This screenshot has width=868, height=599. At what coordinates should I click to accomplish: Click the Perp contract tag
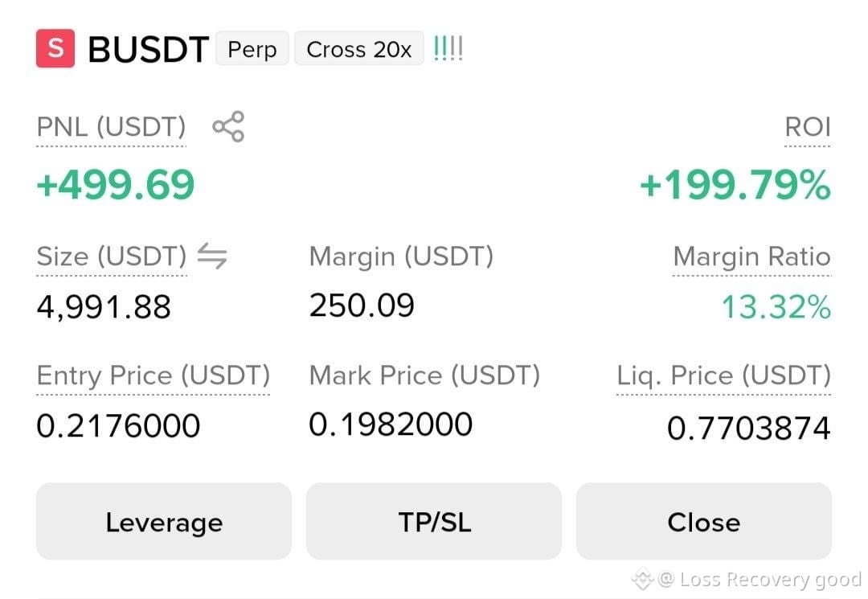[x=252, y=49]
